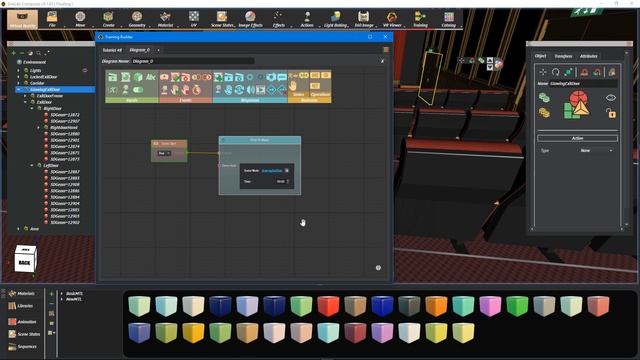Click the rotate icon in Object panel
640x360 pixels.
pos(556,72)
